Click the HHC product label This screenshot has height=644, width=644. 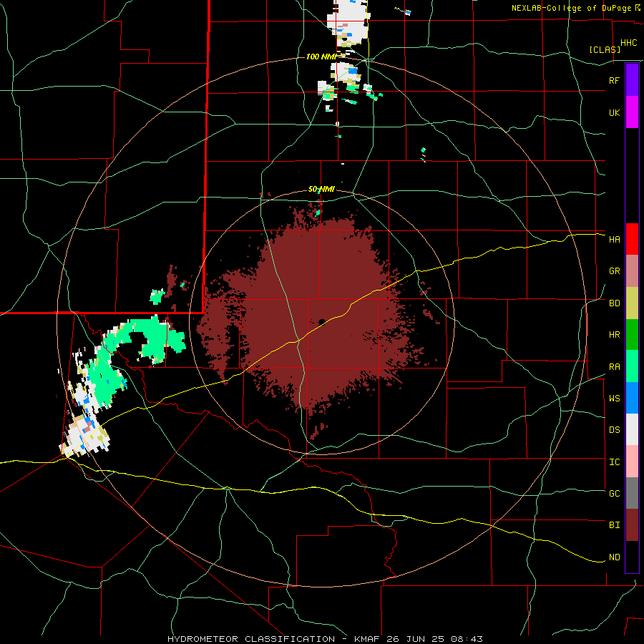point(628,43)
